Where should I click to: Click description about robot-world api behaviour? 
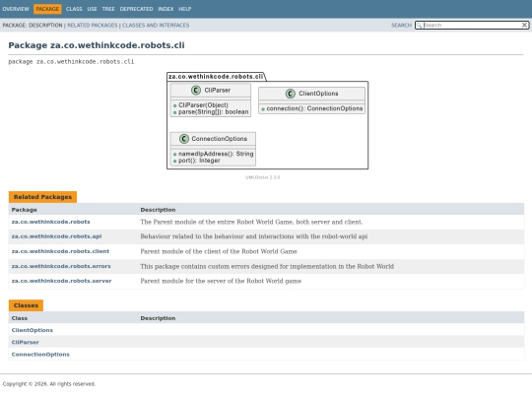pos(254,236)
